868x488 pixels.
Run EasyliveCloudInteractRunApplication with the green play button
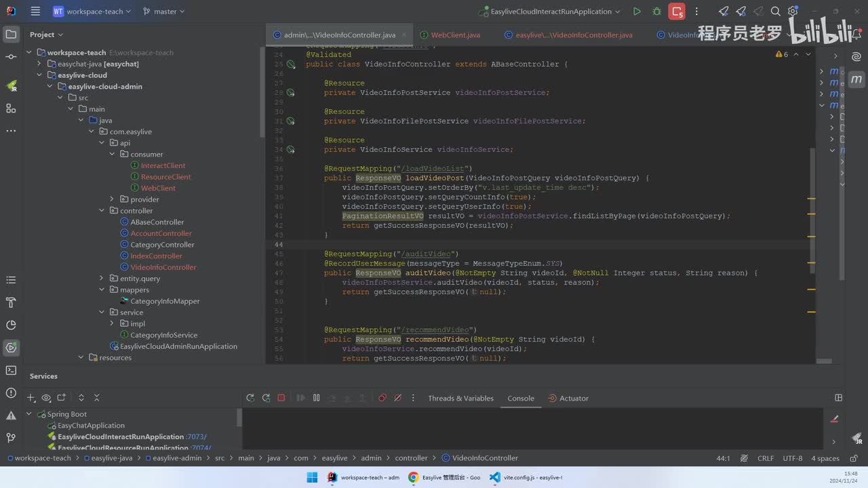click(x=636, y=12)
